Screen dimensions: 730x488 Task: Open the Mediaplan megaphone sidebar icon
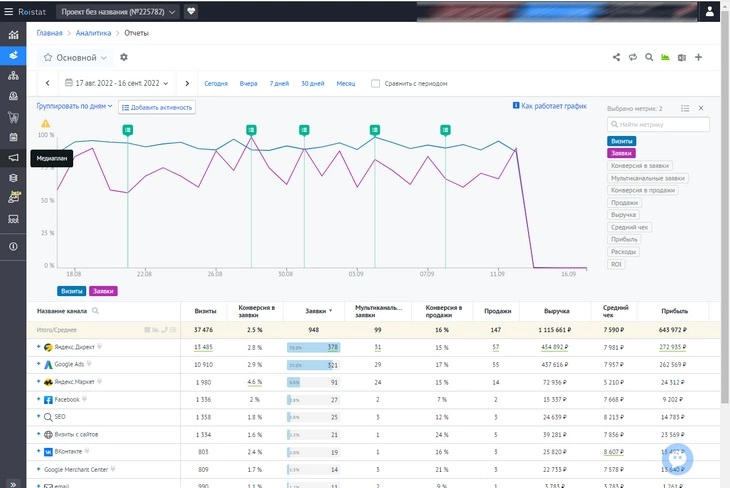point(14,158)
